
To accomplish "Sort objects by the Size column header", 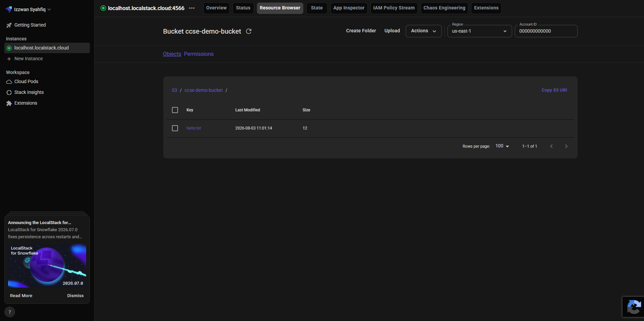I will [306, 110].
